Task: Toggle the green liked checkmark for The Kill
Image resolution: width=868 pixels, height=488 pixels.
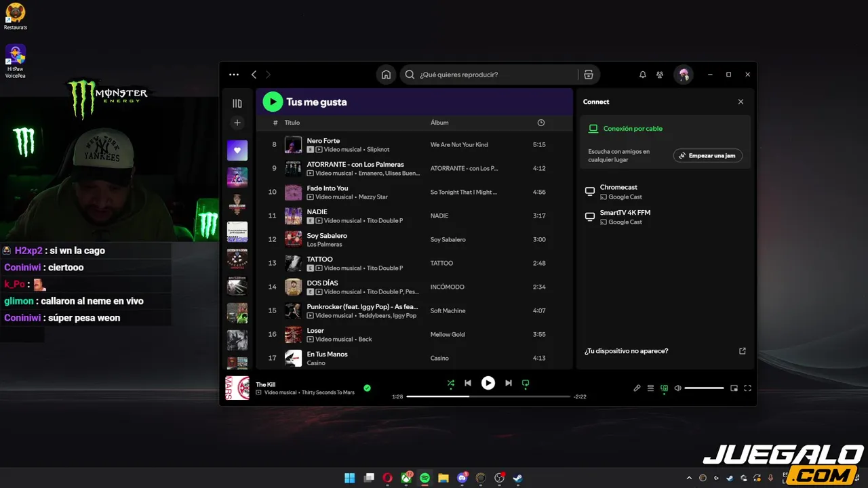Action: (367, 388)
